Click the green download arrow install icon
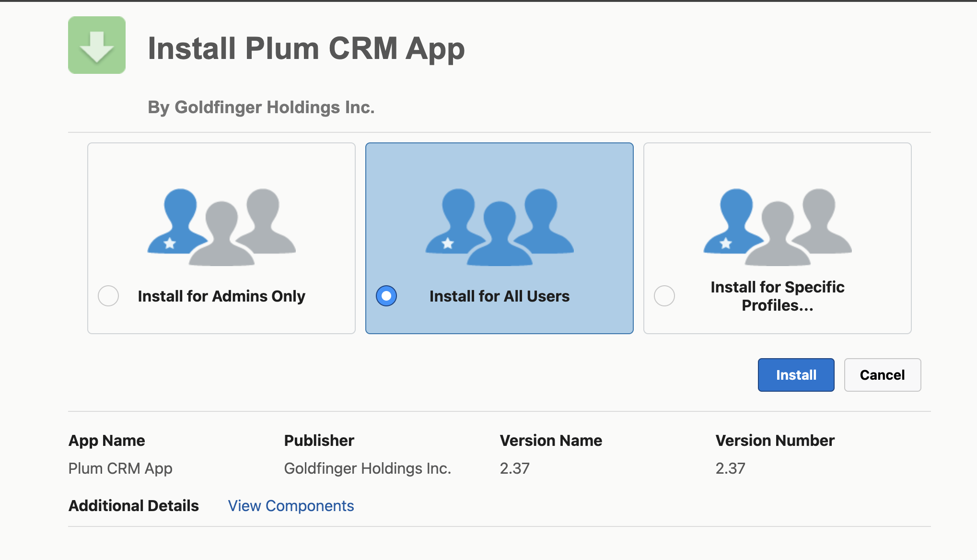The image size is (977, 560). pyautogui.click(x=97, y=45)
